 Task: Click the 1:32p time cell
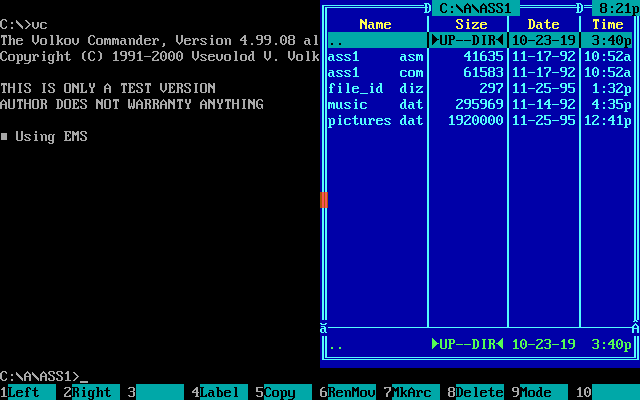[611, 88]
